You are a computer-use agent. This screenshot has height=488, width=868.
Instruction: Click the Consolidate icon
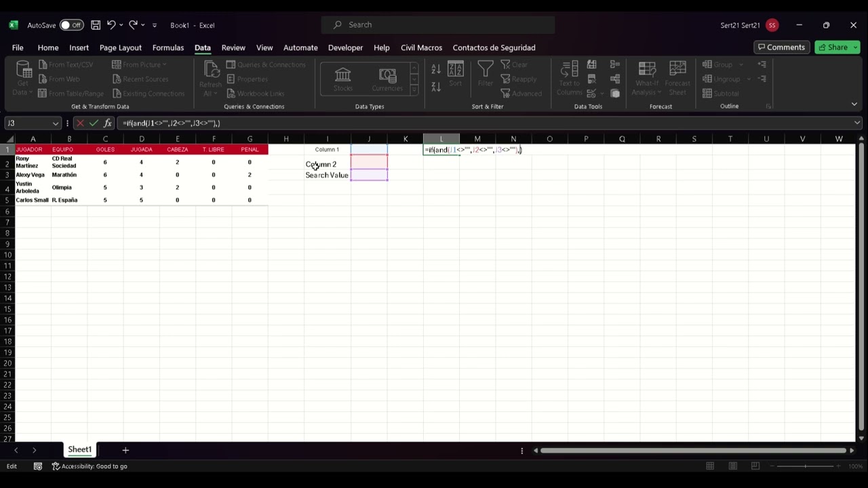click(615, 64)
